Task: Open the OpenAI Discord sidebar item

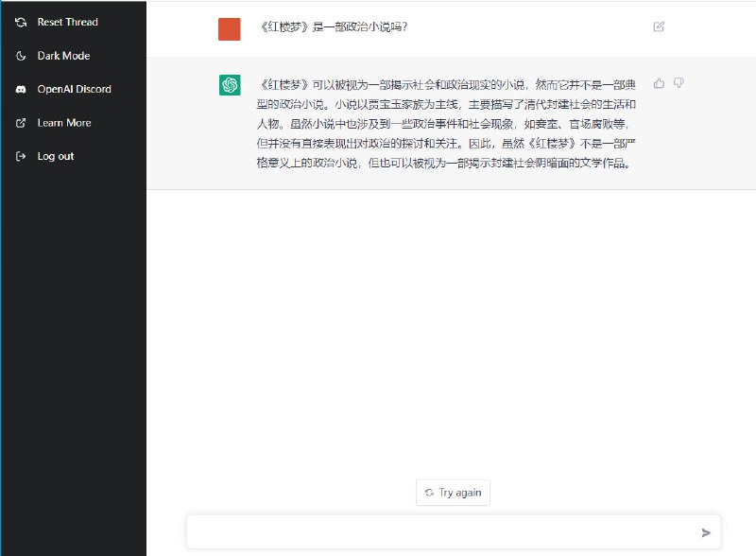Action: [75, 89]
